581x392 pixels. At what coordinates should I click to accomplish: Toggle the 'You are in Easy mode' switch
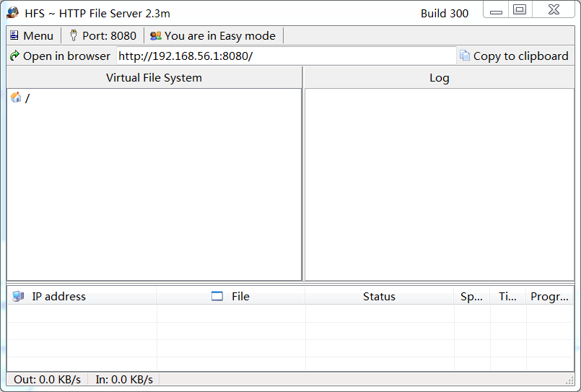pyautogui.click(x=213, y=35)
